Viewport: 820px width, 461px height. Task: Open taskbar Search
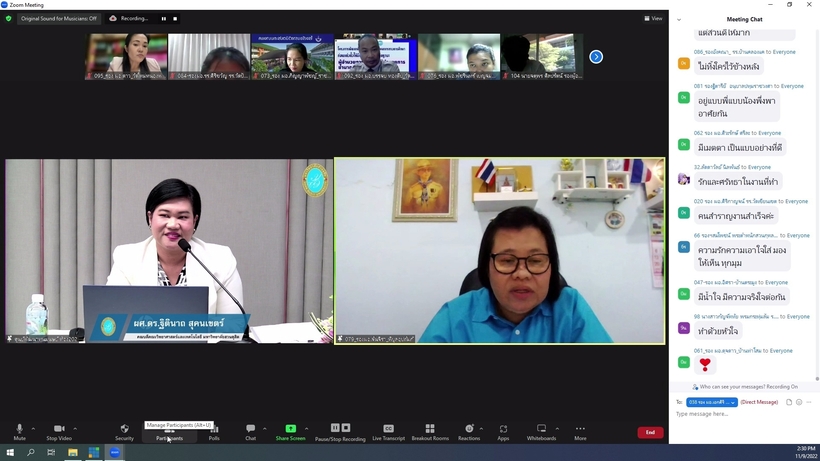30,452
